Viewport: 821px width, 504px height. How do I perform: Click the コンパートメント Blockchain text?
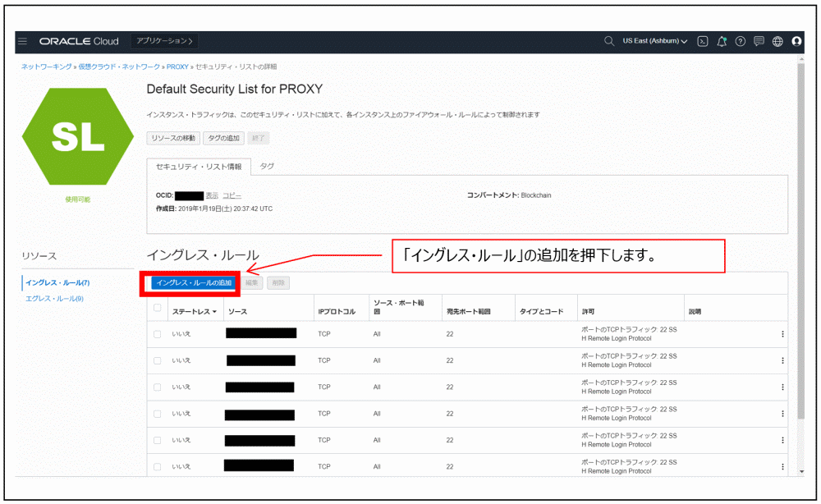click(509, 195)
